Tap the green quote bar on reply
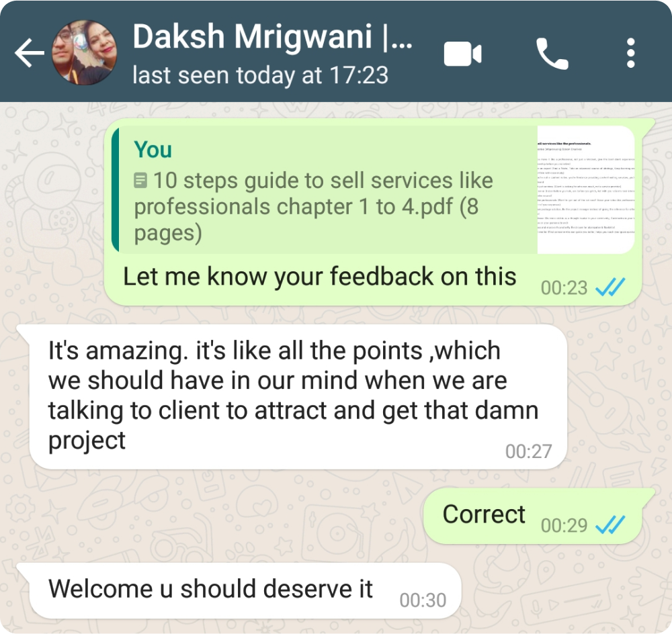Screen dimensions: 672x634 point(115,189)
